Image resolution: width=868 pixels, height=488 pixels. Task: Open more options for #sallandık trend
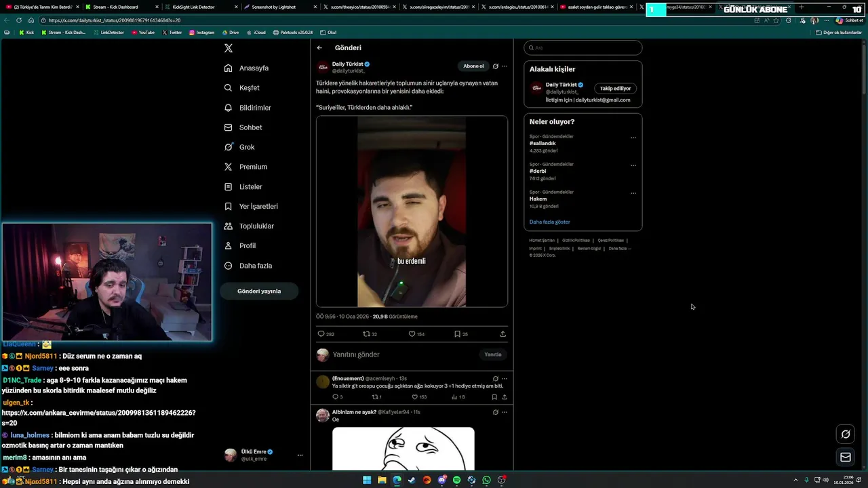pyautogui.click(x=633, y=138)
